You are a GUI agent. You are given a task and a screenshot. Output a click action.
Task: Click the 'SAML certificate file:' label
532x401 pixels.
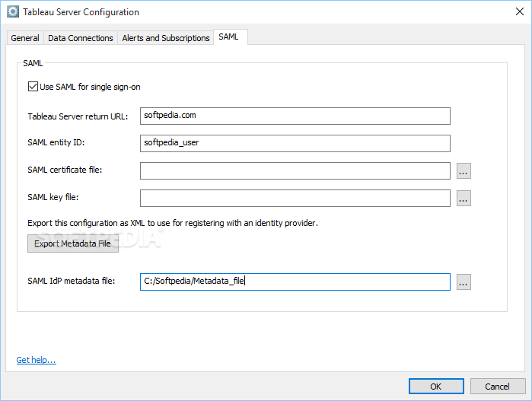pos(65,170)
